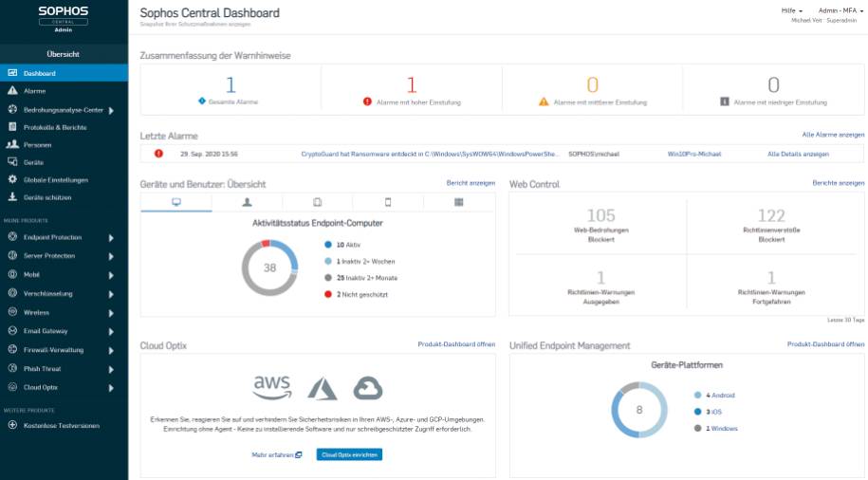Image resolution: width=868 pixels, height=480 pixels.
Task: Select the Endpoint Protection product icon
Action: coord(12,237)
